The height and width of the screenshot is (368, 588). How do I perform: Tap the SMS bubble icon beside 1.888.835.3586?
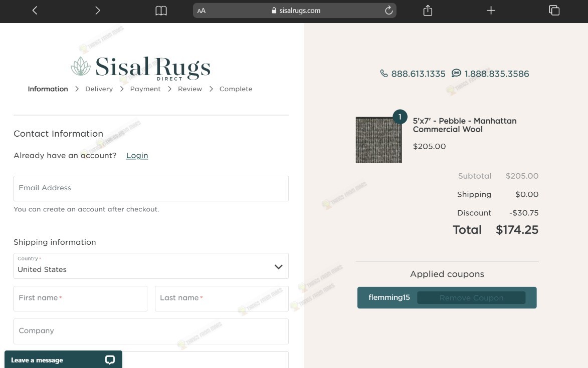(x=456, y=73)
